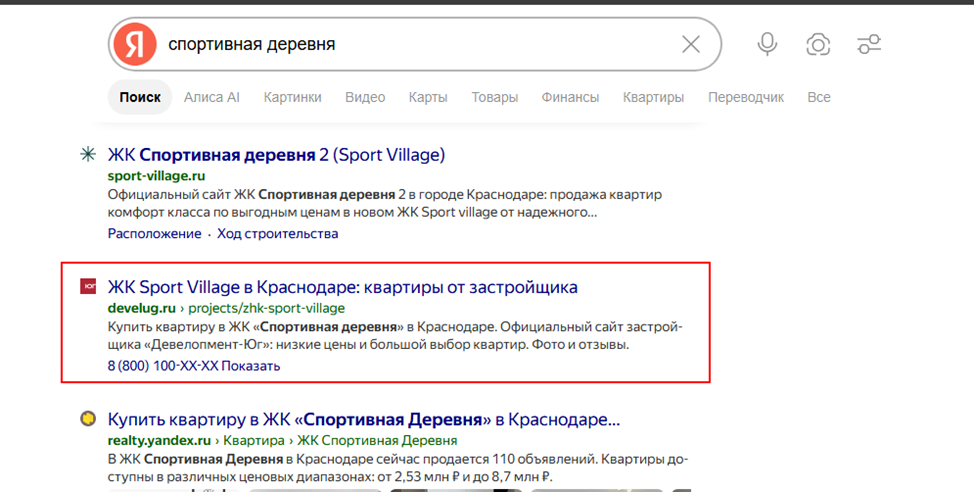The width and height of the screenshot is (974, 492).
Task: Click the sport-village.ru star favicon
Action: (x=88, y=154)
